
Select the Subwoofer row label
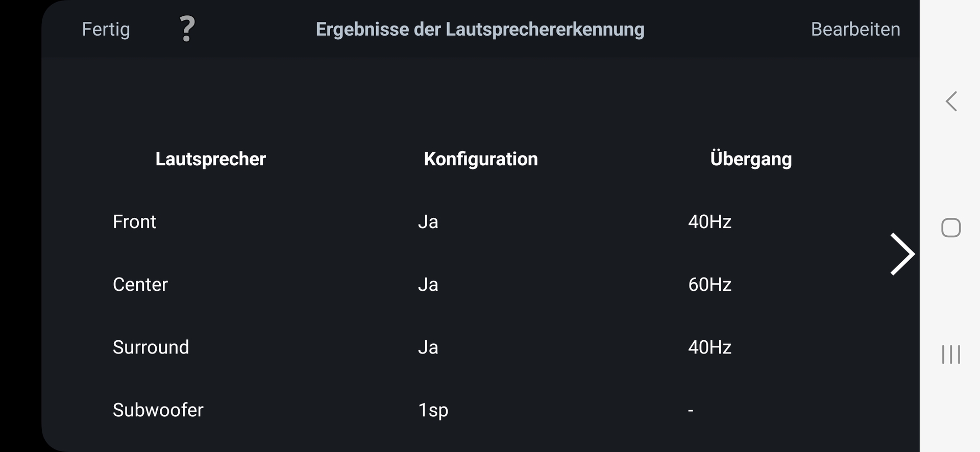click(158, 410)
